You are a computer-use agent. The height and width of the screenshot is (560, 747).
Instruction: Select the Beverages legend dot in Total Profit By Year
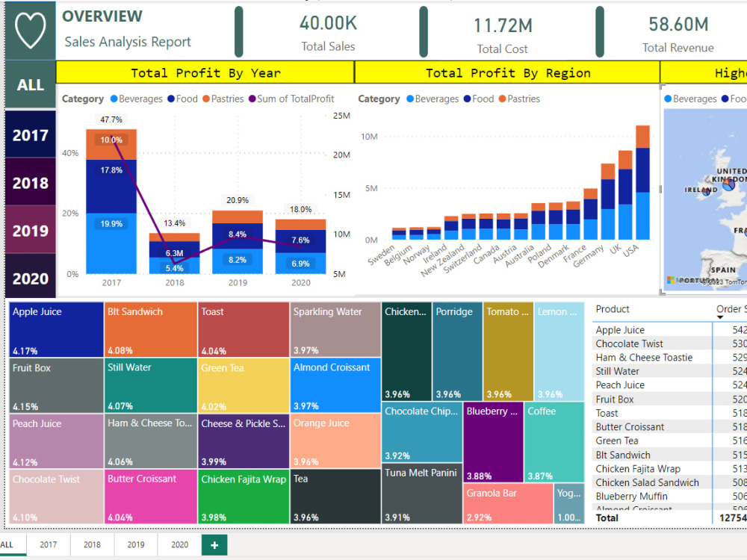[x=114, y=99]
